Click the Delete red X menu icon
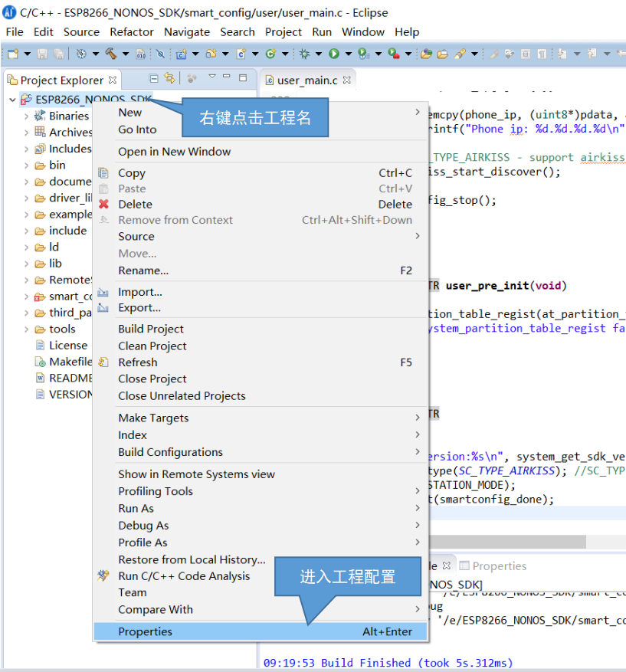Viewport: 626px width, 672px height. pyautogui.click(x=103, y=204)
